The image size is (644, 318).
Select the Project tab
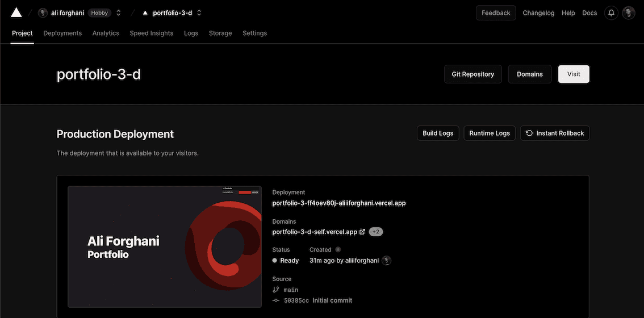[22, 34]
